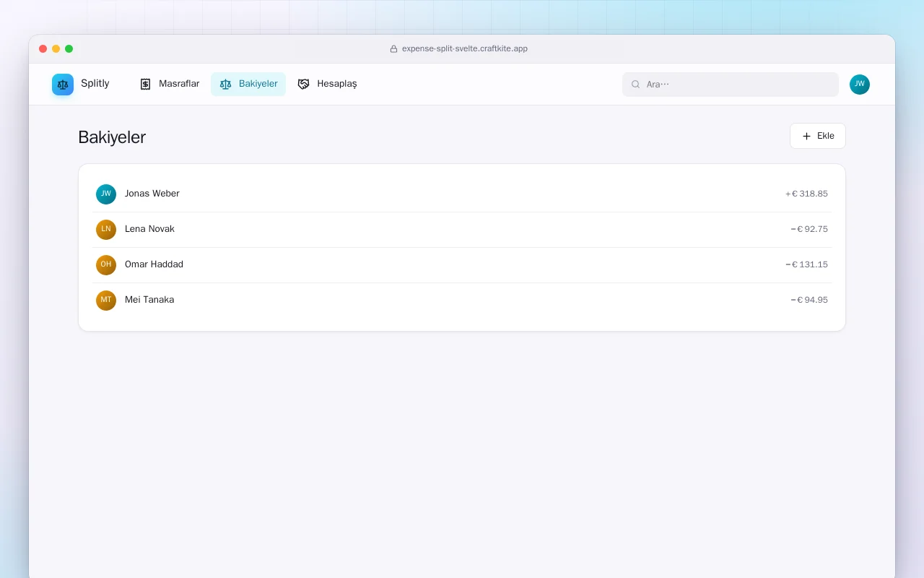924x578 pixels.
Task: Switch to the Hesaplaş tab
Action: (327, 84)
